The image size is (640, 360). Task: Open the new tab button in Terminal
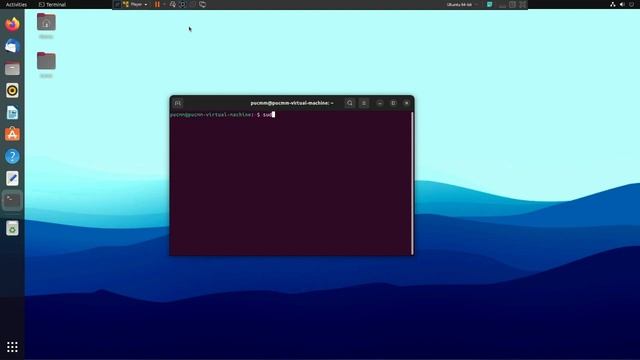point(178,103)
